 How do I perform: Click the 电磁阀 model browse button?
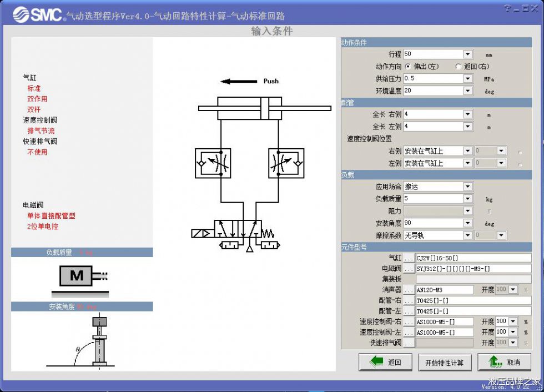tap(409, 269)
